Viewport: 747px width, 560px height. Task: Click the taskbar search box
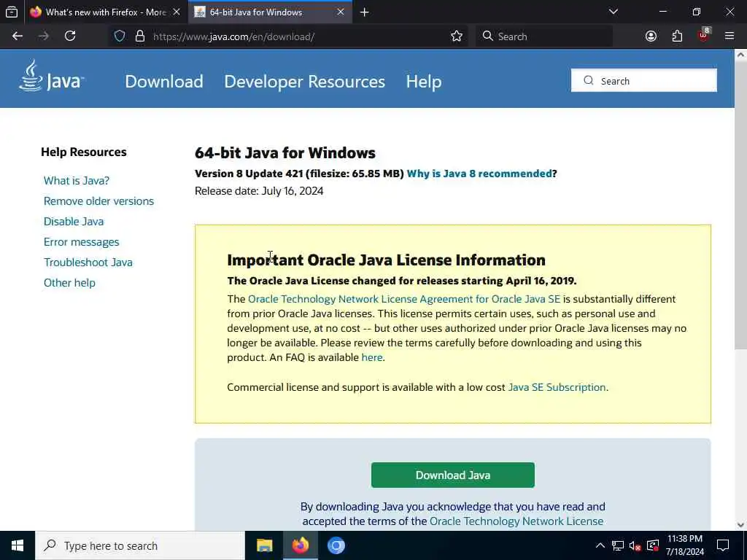140,545
